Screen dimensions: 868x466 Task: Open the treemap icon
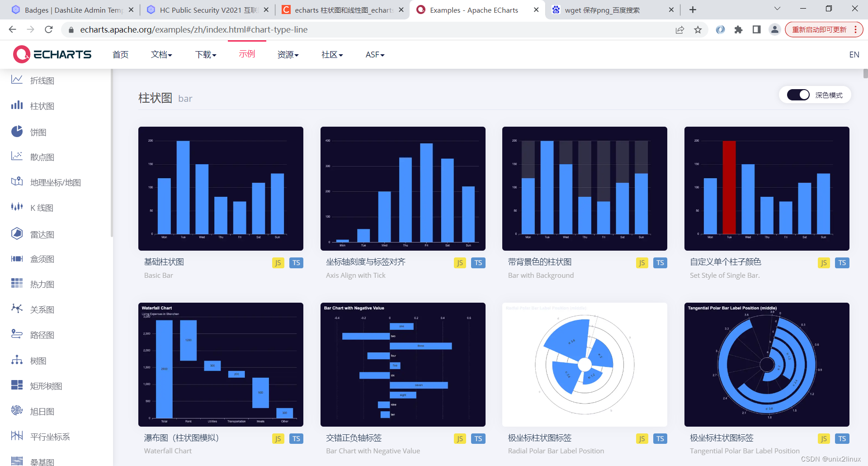[17, 385]
